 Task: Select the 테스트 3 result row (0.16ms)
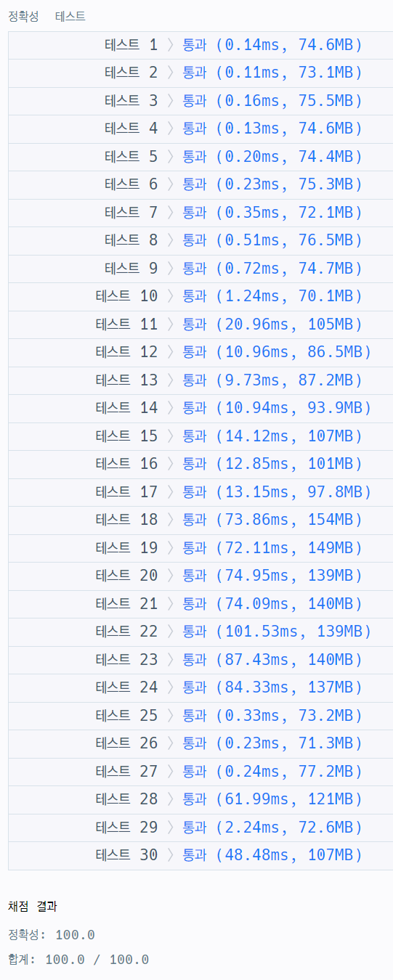(200, 101)
